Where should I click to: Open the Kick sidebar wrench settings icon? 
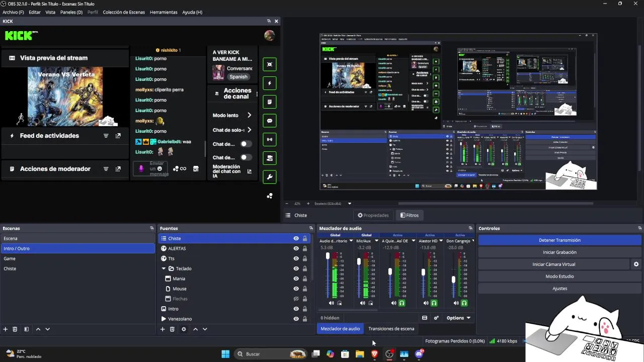pos(270,177)
